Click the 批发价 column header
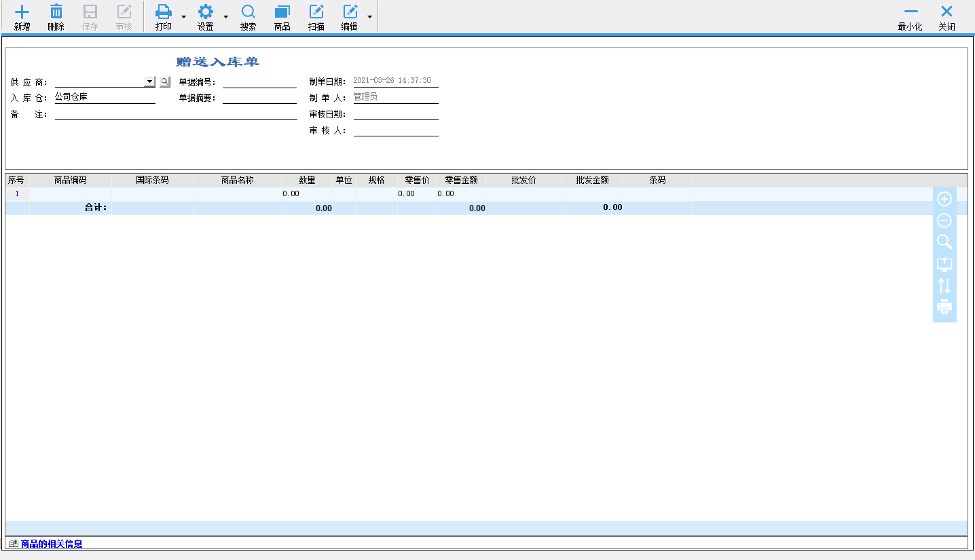This screenshot has height=560, width=975. tap(524, 181)
